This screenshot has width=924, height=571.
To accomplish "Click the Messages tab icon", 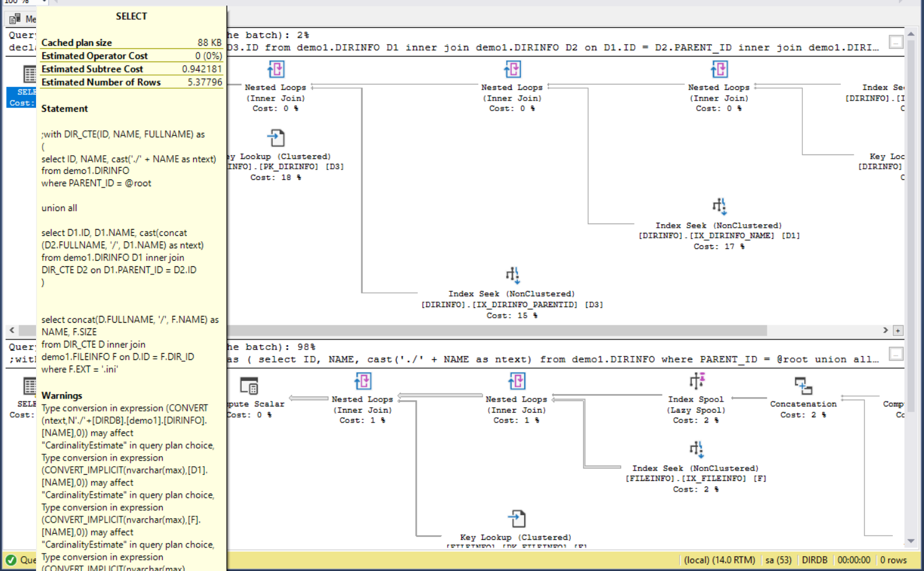I will (x=15, y=19).
